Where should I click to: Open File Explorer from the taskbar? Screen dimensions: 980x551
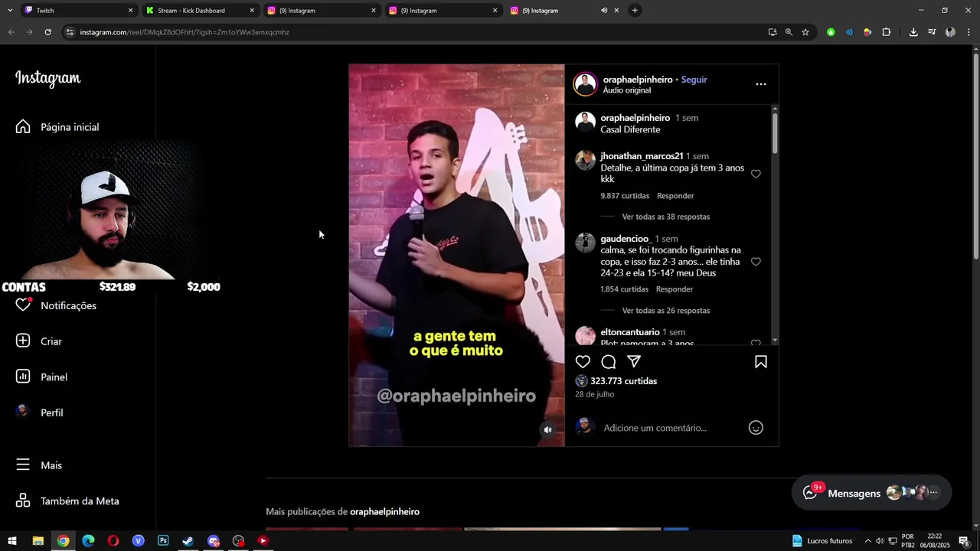(38, 541)
